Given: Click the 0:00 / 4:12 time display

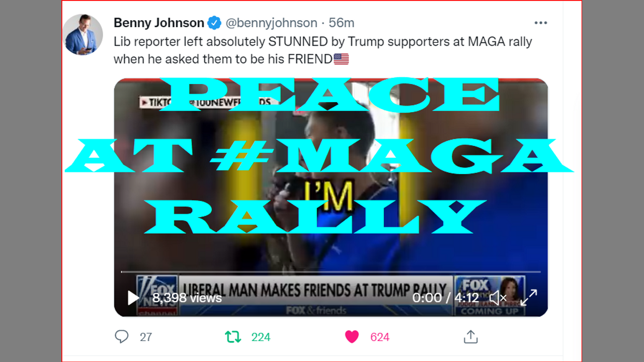Looking at the screenshot, I should point(446,298).
